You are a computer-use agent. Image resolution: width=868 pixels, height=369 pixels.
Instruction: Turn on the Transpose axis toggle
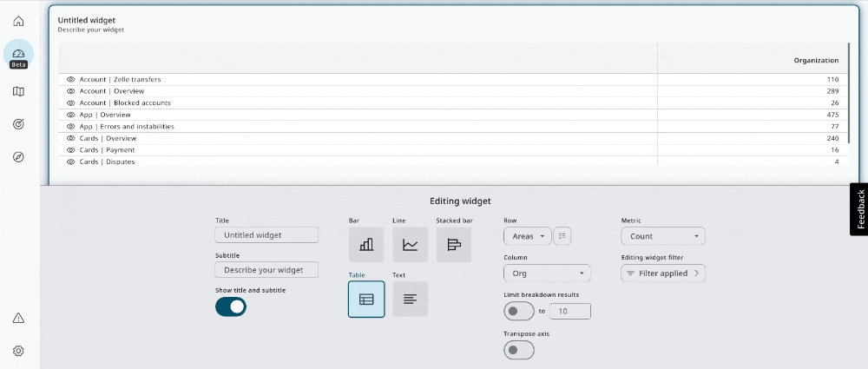point(519,350)
